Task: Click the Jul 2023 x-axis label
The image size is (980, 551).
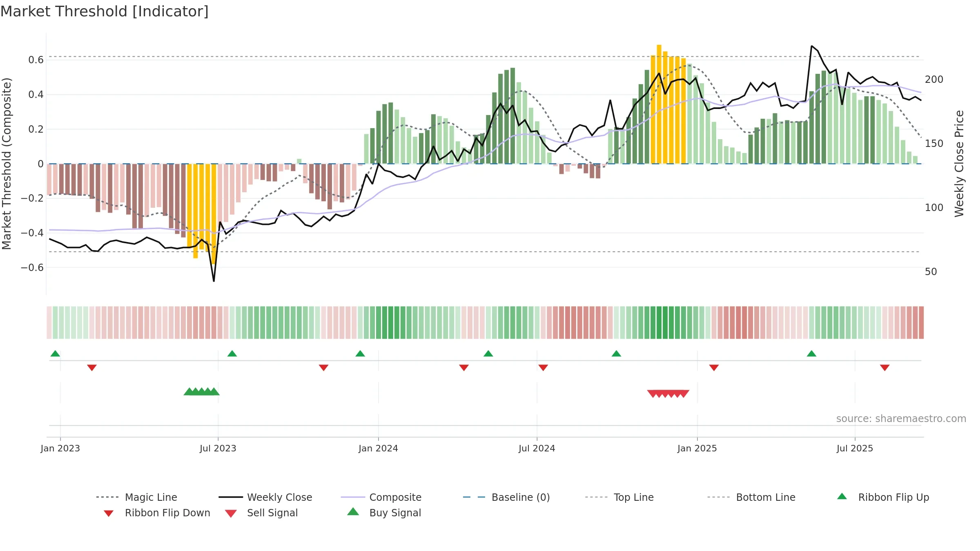Action: 218,448
